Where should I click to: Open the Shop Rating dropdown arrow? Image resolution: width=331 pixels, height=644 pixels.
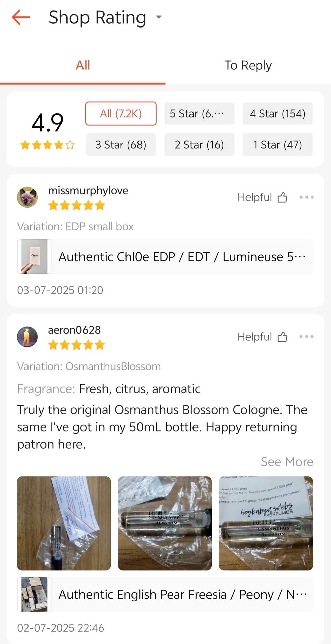click(159, 17)
